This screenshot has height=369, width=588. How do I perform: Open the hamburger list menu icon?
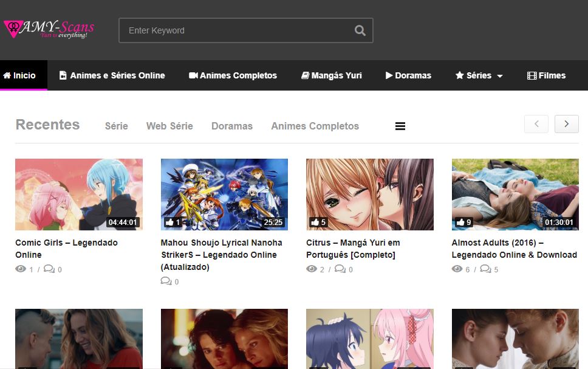[x=400, y=126]
